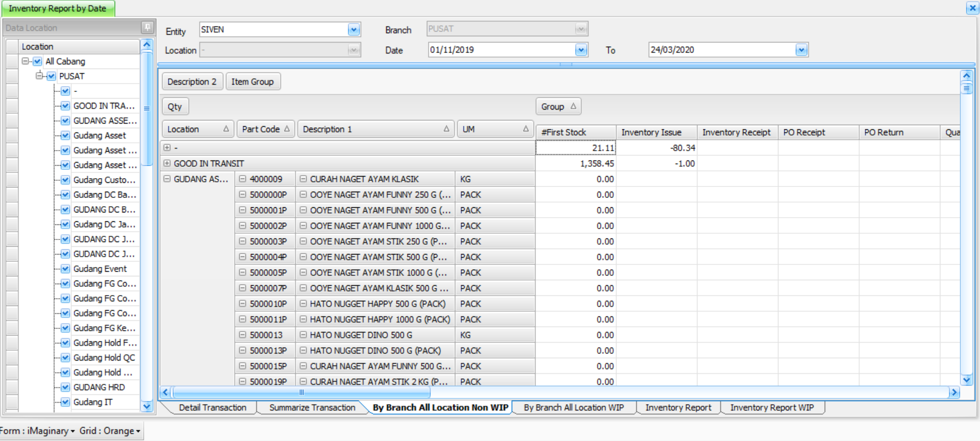Click the Qty data field button
Viewport: 980px width, 441px height.
coord(175,106)
